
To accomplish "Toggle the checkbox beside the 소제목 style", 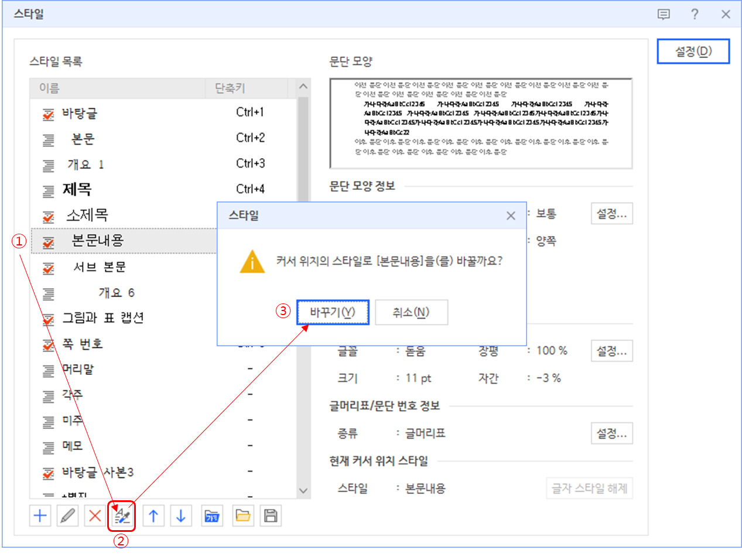I will pyautogui.click(x=48, y=215).
